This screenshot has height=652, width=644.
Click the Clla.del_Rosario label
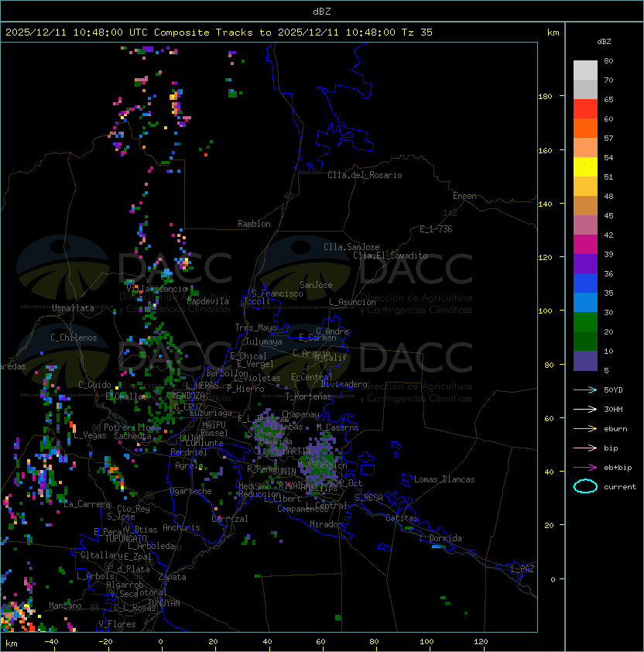[x=365, y=175]
